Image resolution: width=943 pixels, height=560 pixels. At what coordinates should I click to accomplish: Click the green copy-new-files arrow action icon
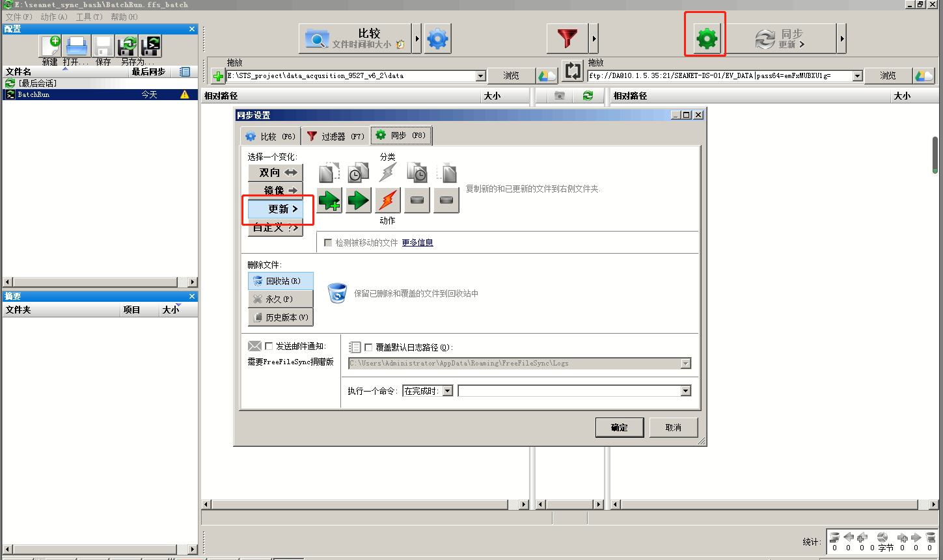click(x=328, y=200)
